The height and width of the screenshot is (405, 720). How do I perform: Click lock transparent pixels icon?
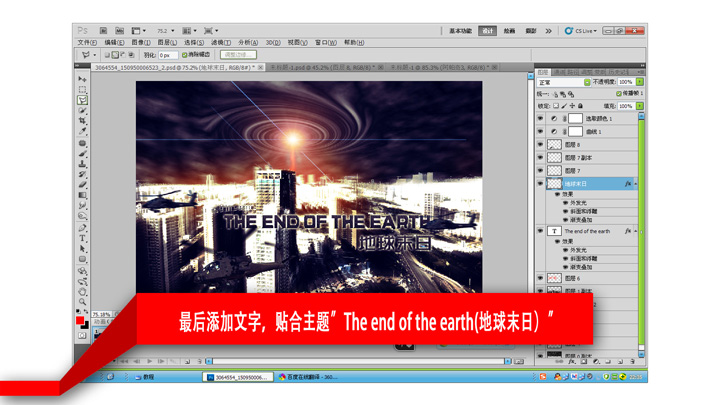click(x=556, y=106)
